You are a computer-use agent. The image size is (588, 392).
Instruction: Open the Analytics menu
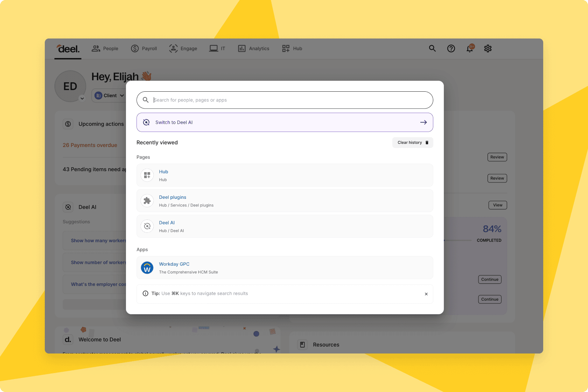pos(254,49)
